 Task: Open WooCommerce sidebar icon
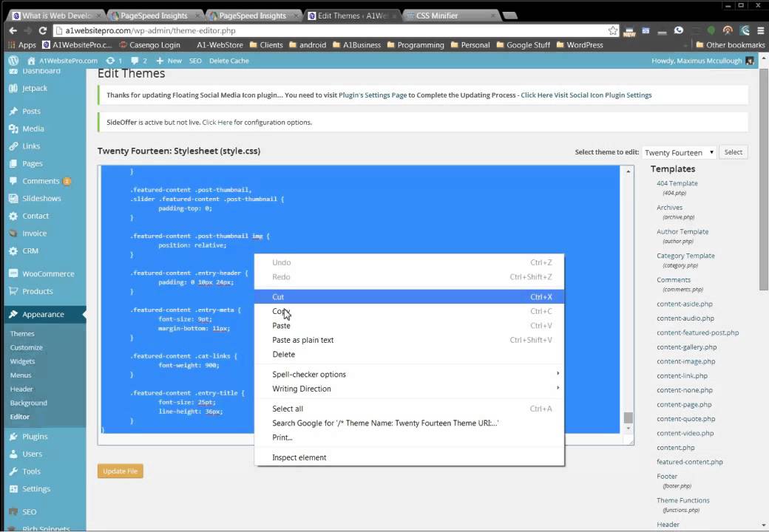click(x=13, y=274)
